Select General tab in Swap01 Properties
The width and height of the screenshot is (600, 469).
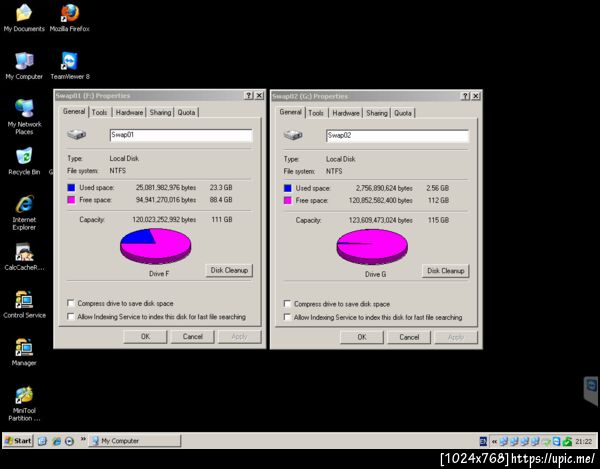click(x=74, y=111)
